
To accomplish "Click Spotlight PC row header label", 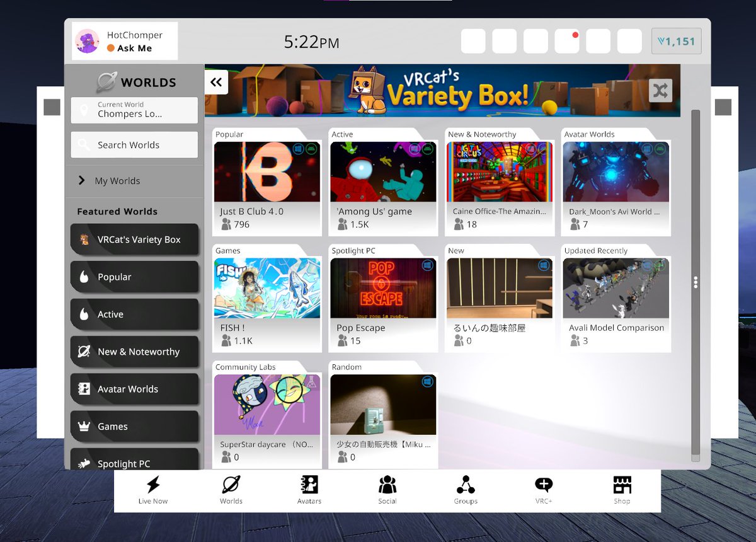I will (353, 251).
